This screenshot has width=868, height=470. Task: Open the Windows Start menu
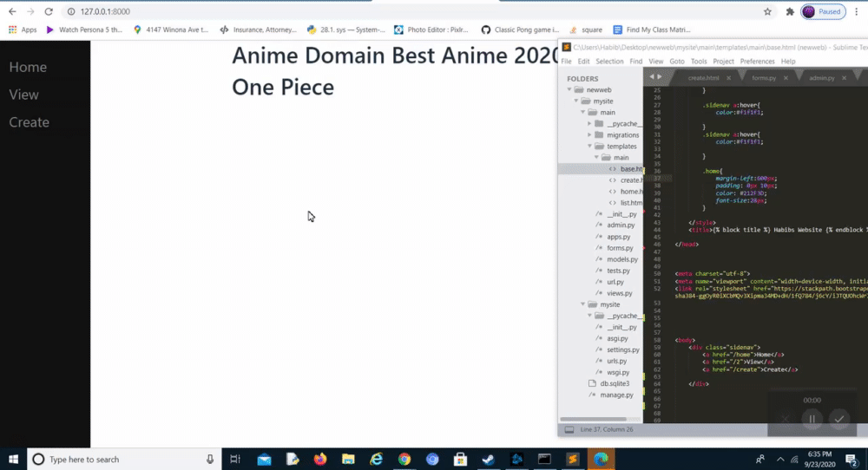tap(13, 459)
